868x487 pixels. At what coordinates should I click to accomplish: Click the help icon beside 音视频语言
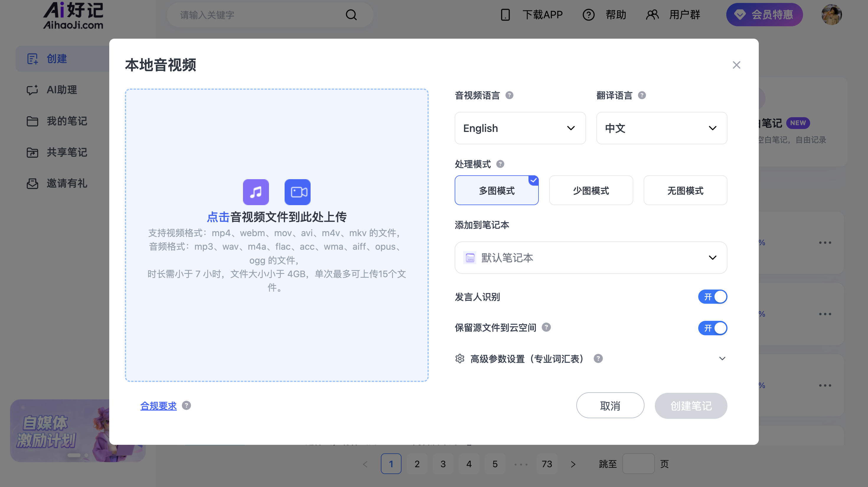click(x=509, y=95)
